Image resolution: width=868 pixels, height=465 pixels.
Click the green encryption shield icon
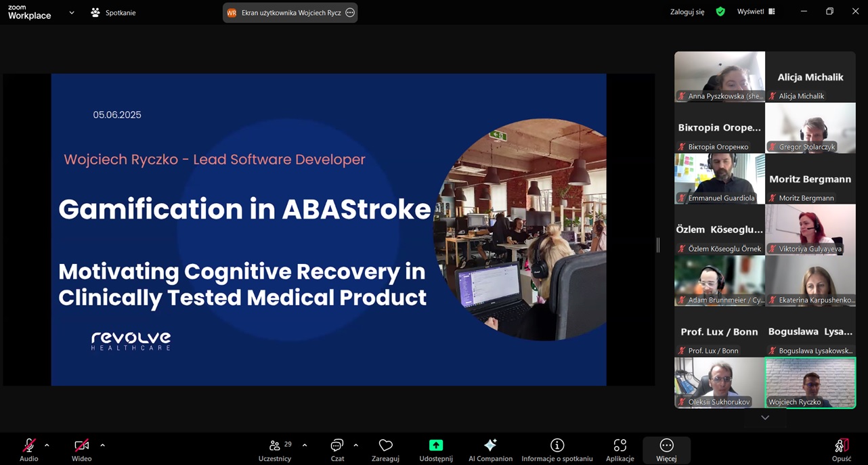(720, 12)
